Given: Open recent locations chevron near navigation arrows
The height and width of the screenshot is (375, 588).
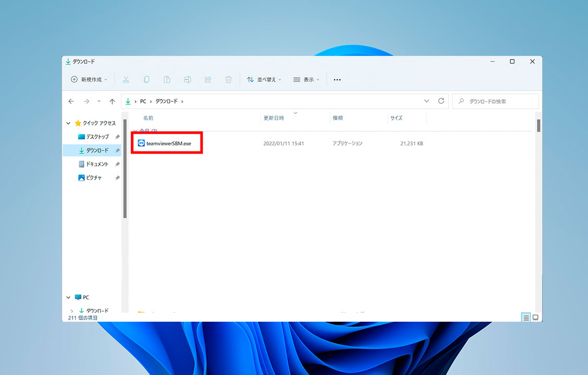Looking at the screenshot, I should (99, 101).
